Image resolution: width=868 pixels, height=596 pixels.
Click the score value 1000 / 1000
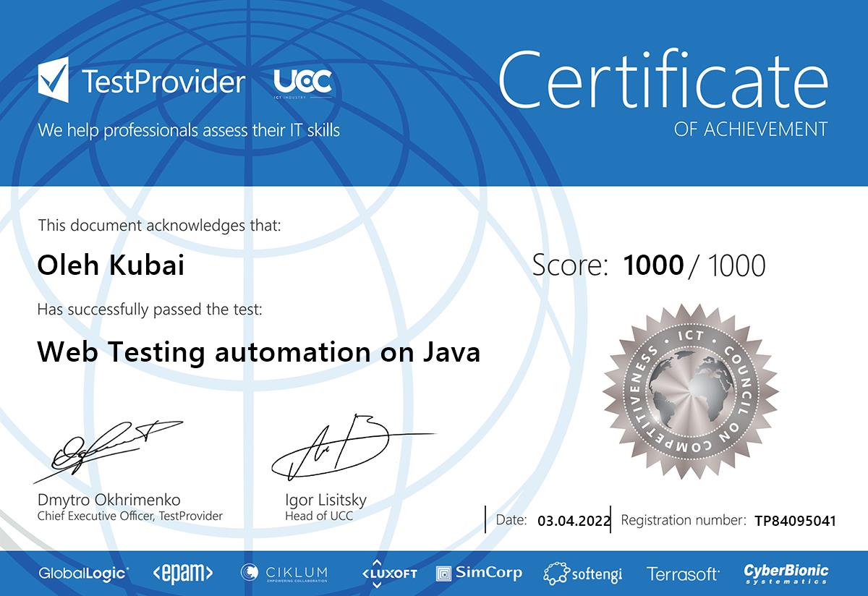click(693, 265)
